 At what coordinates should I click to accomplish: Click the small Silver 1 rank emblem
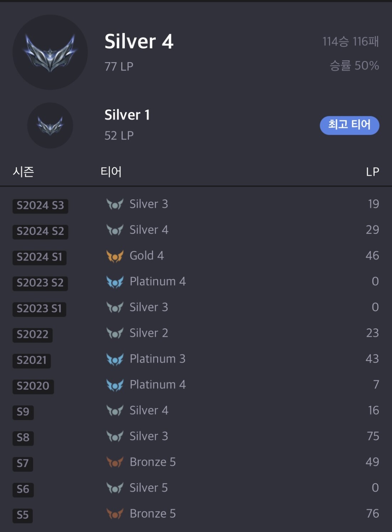tap(50, 126)
